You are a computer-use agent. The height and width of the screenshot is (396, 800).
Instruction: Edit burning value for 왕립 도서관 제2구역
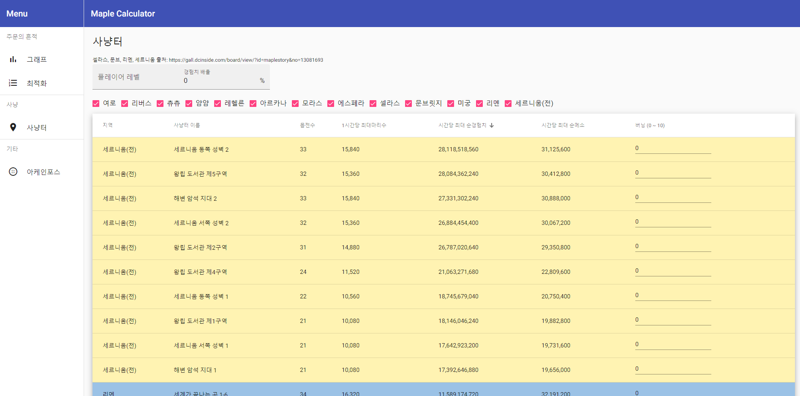pyautogui.click(x=673, y=246)
